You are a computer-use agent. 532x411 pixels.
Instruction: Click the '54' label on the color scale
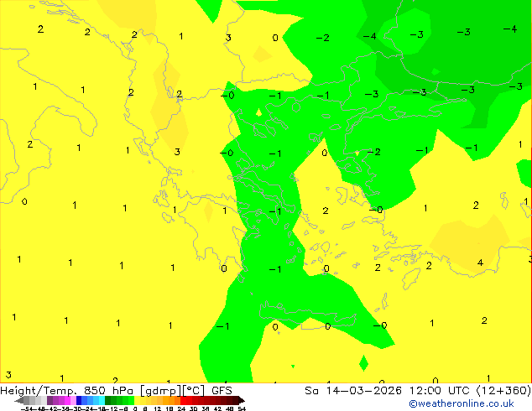[x=242, y=408]
